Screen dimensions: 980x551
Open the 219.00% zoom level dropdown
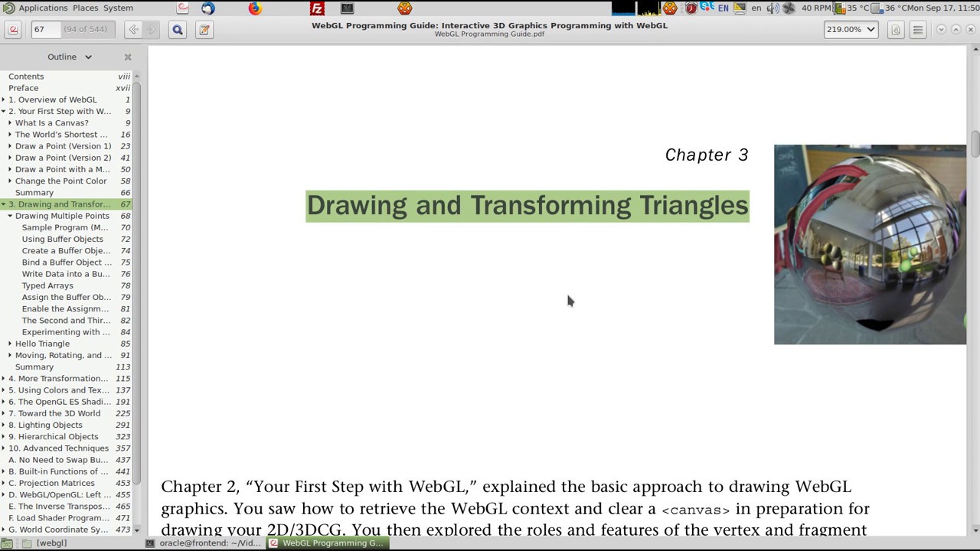coord(851,30)
